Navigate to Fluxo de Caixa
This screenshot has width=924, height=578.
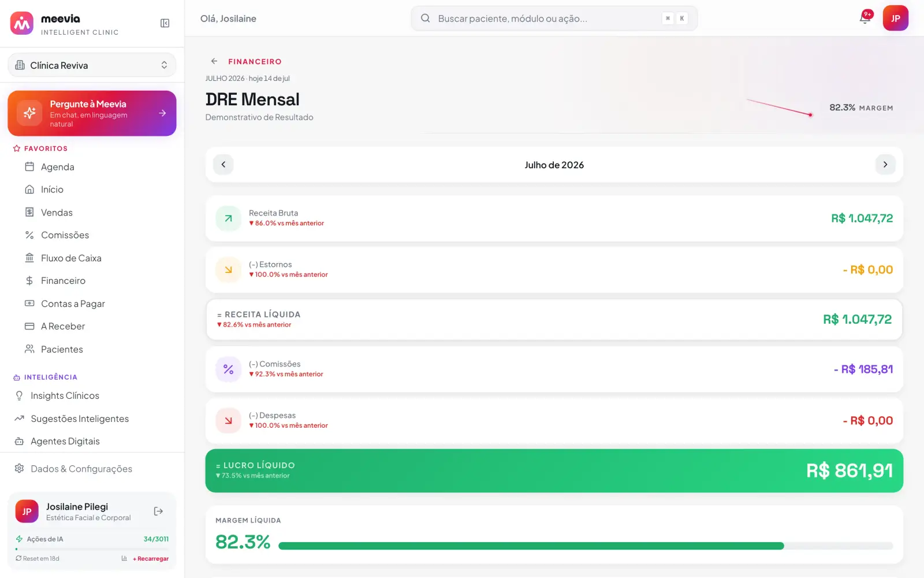click(x=71, y=258)
